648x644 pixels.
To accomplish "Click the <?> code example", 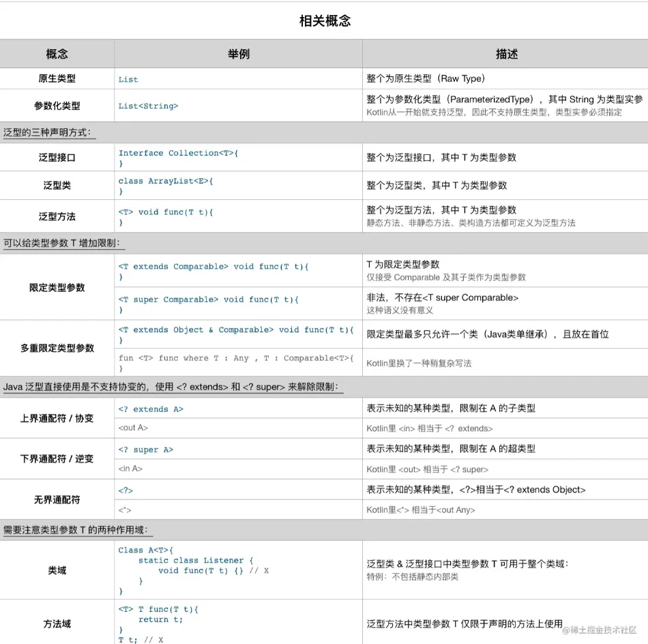I will 126,491.
